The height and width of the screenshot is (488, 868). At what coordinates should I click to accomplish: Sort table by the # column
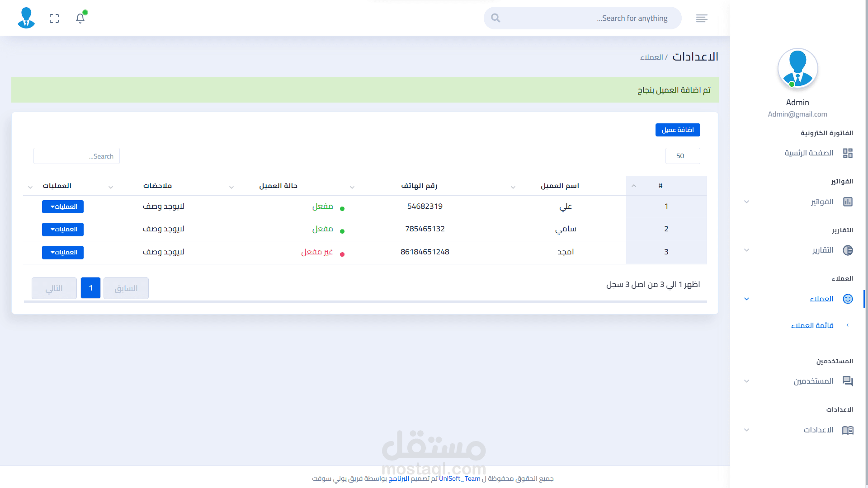pyautogui.click(x=660, y=186)
